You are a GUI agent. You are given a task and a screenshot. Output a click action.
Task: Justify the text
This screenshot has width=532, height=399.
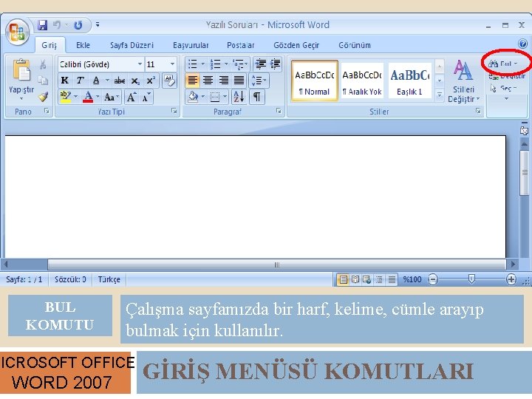click(239, 81)
